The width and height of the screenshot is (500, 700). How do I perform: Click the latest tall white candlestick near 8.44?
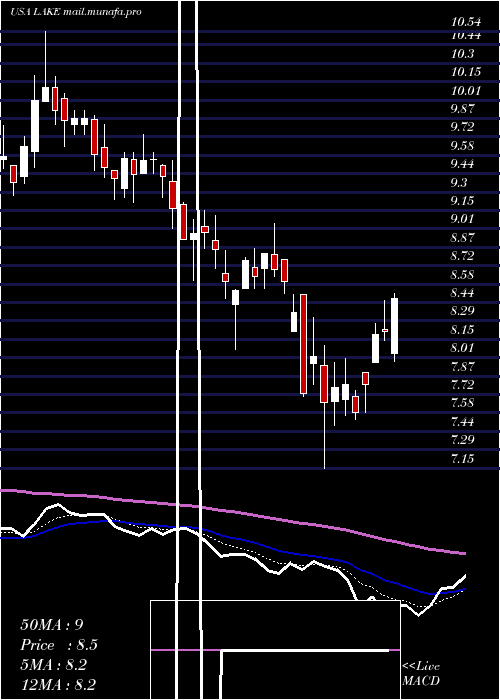click(395, 326)
